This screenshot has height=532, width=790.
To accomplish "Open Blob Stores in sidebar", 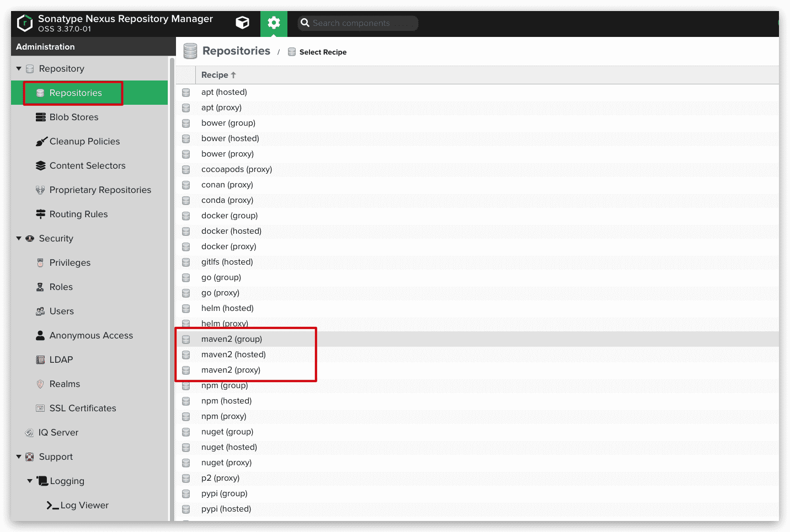I will pos(73,117).
